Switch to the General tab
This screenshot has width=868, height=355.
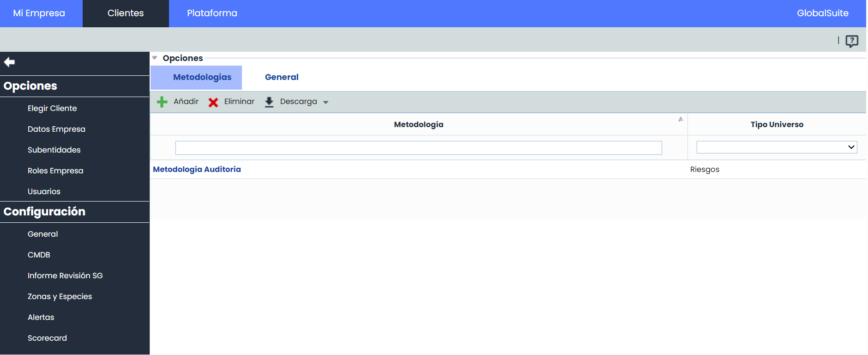[282, 77]
